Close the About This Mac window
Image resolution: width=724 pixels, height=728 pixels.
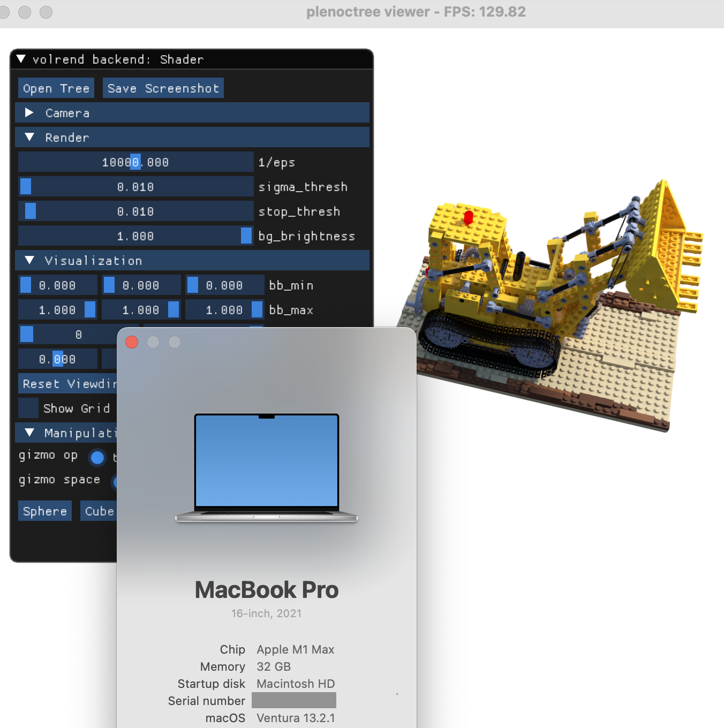(x=132, y=342)
